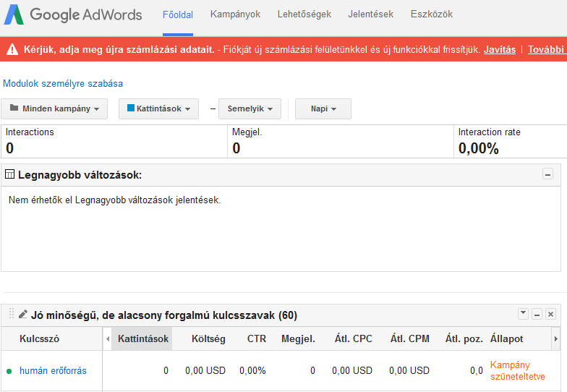Open the Semelyik comparison dropdown
This screenshot has width=567, height=392.
tap(250, 108)
